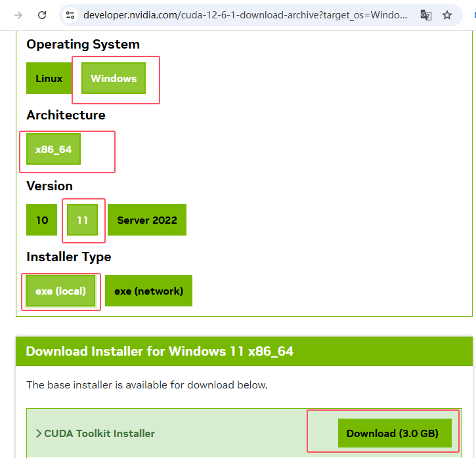Image resolution: width=476 pixels, height=458 pixels.
Task: Click the Installer Type heading
Action: tap(68, 257)
